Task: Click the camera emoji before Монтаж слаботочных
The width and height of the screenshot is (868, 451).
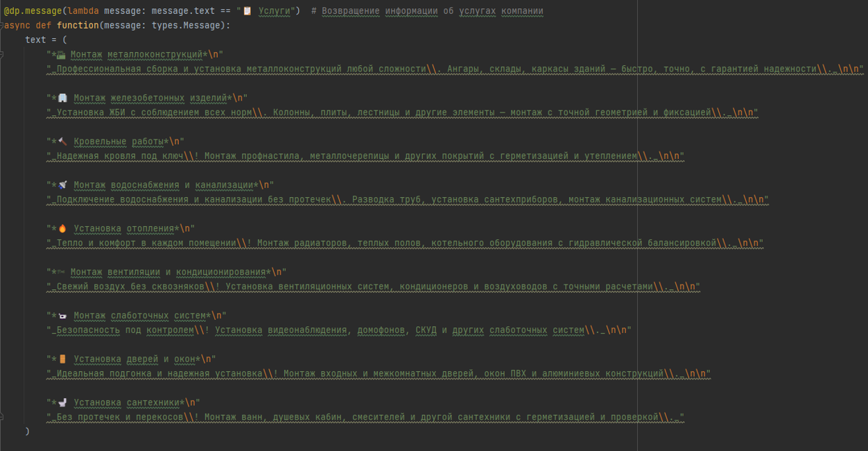Action: point(63,316)
